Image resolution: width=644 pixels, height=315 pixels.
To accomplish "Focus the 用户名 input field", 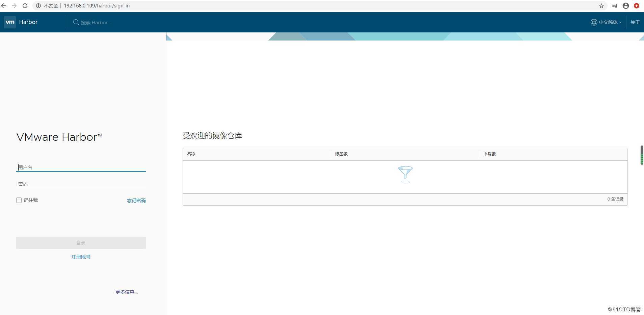I will [81, 167].
